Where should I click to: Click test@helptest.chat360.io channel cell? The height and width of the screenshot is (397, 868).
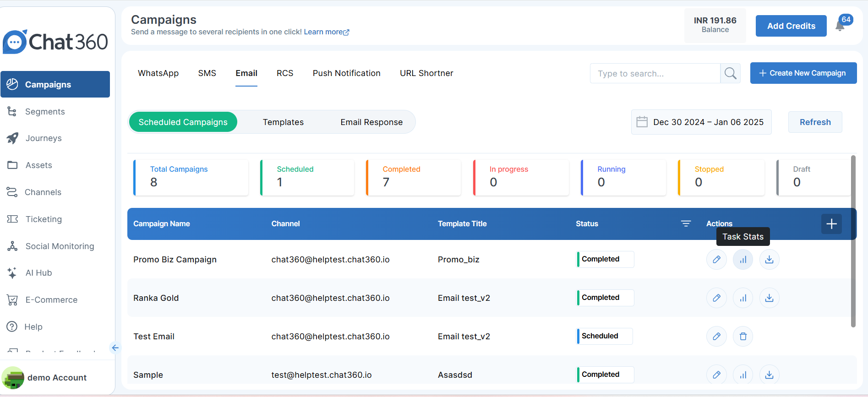[322, 375]
